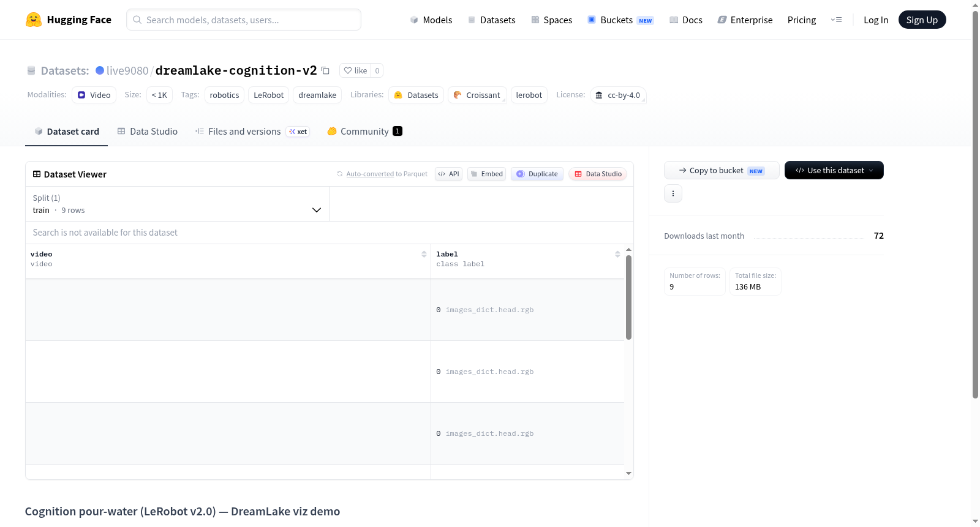Click the dataset viewer scroll up arrow
980x527 pixels.
(x=628, y=250)
